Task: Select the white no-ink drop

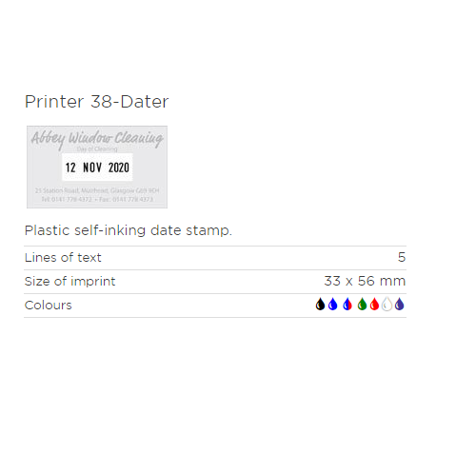Action: (x=387, y=304)
